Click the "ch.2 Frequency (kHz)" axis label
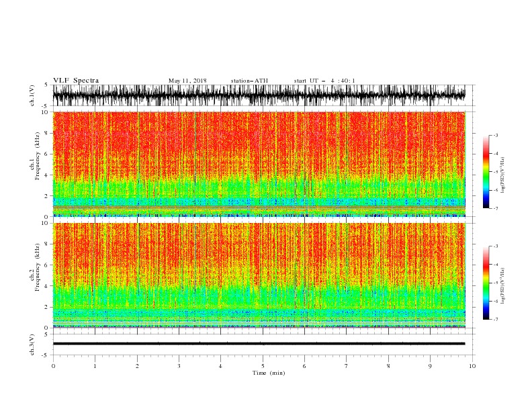 [35, 267]
